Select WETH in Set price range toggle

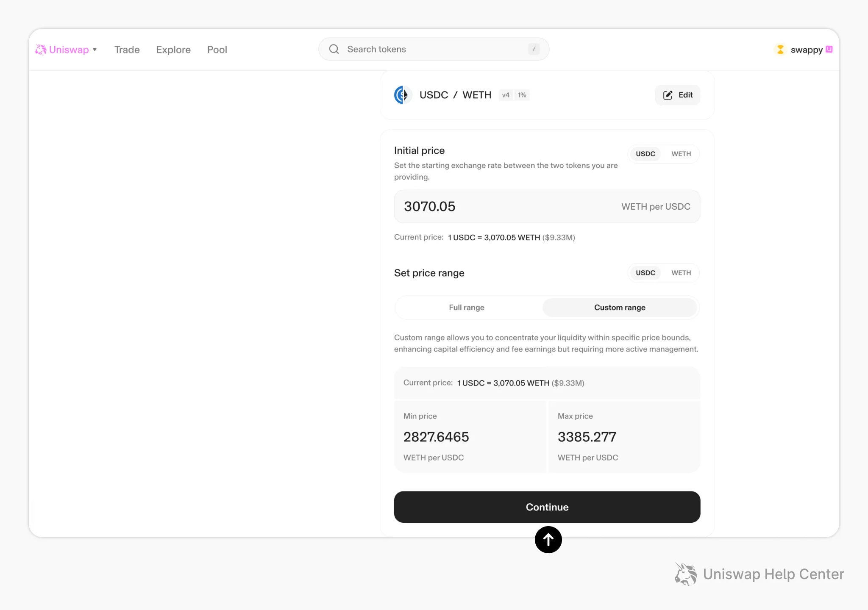681,273
